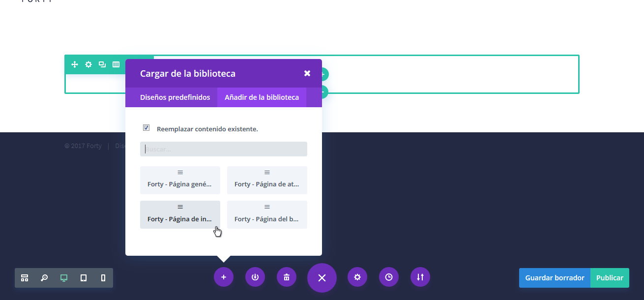Open editing history clock icon
644x300 pixels.
pyautogui.click(x=389, y=277)
